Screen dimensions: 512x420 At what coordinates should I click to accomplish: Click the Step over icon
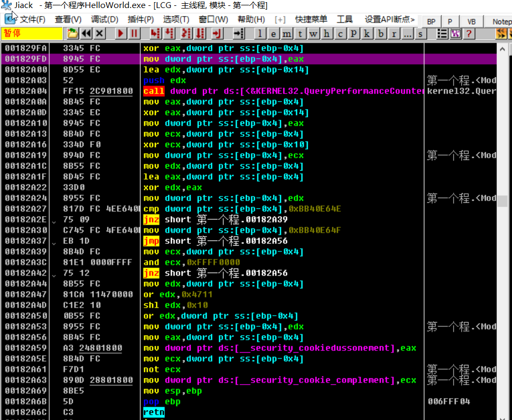point(170,33)
